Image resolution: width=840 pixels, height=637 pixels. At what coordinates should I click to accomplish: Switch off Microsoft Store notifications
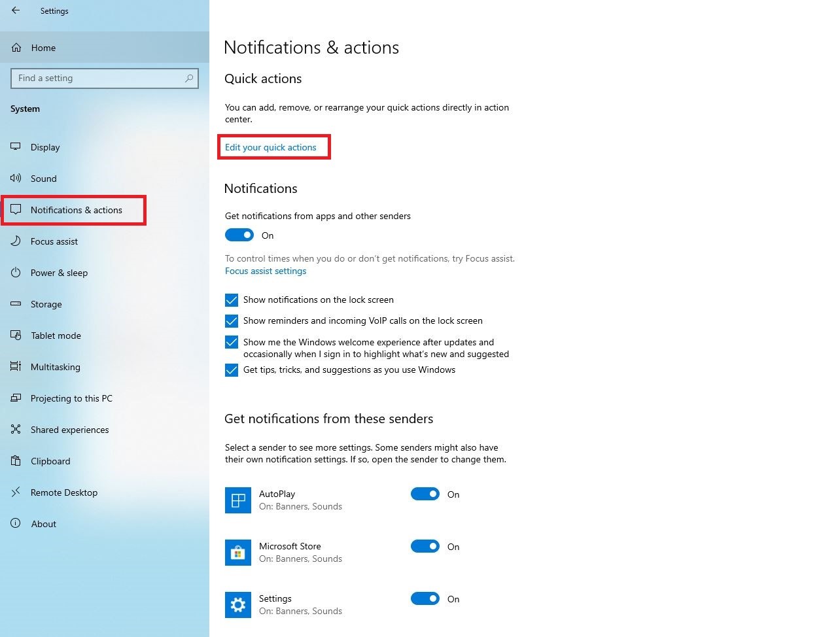tap(425, 547)
